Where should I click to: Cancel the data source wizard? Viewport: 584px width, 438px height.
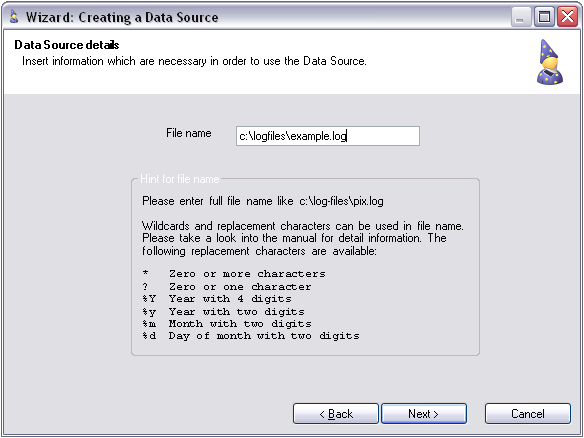click(x=528, y=413)
